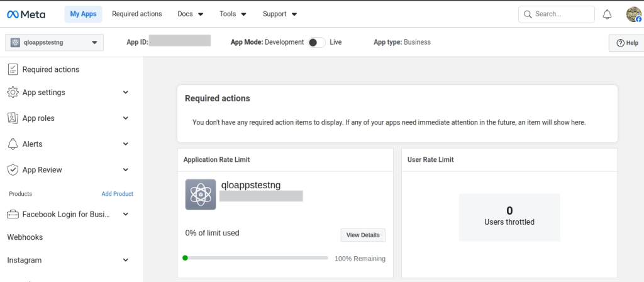Open the qloappstestng app selector dropdown

(x=55, y=42)
